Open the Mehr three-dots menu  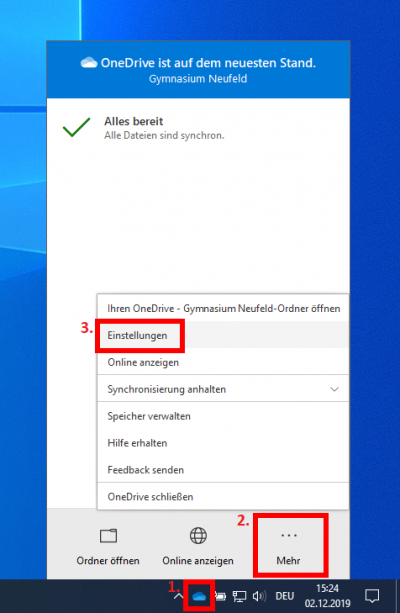289,546
